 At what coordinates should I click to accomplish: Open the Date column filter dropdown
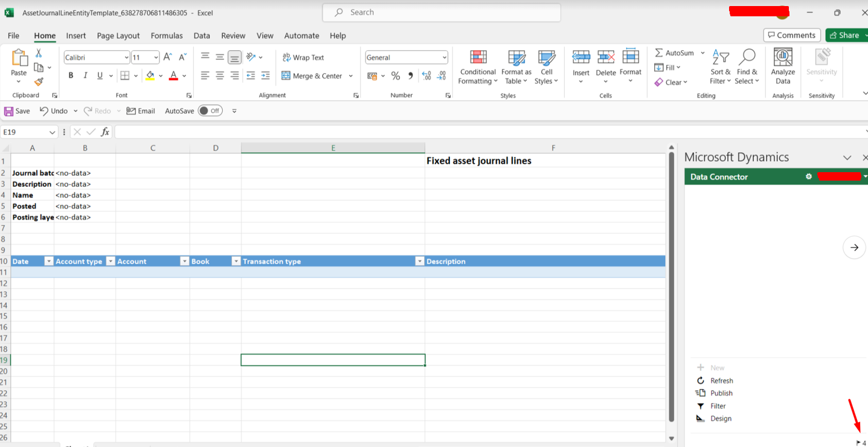[49, 262]
